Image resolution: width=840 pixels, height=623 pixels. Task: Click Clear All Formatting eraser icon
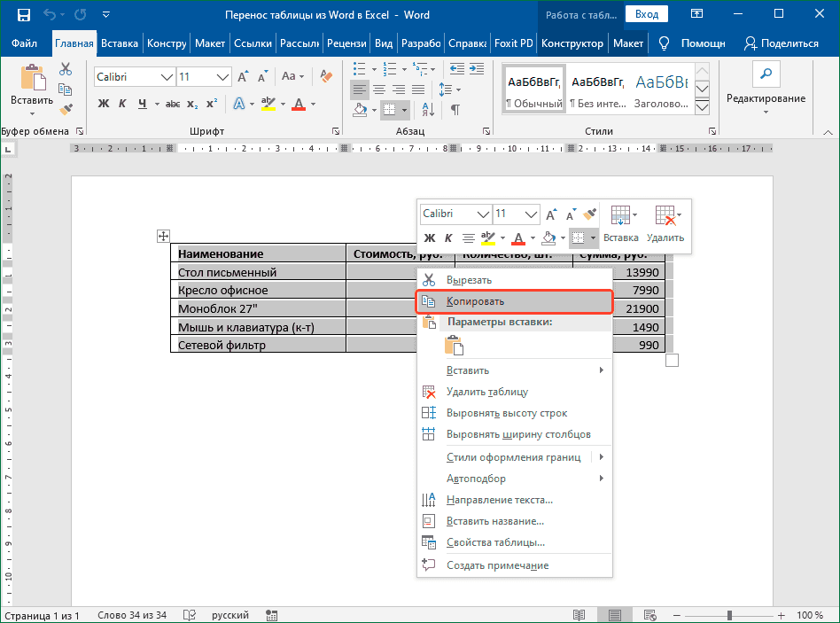click(x=326, y=77)
